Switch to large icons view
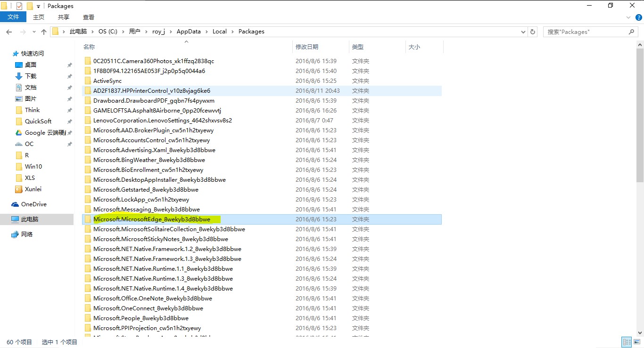644x348 pixels. pos(637,342)
